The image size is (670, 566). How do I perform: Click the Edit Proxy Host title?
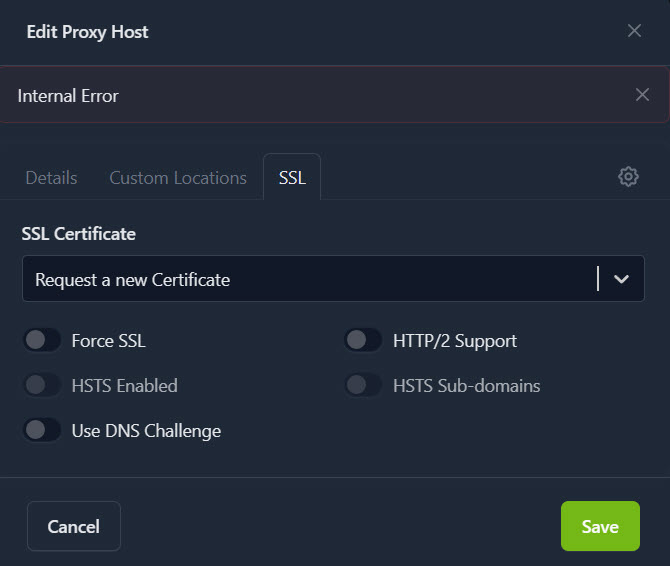click(x=87, y=32)
